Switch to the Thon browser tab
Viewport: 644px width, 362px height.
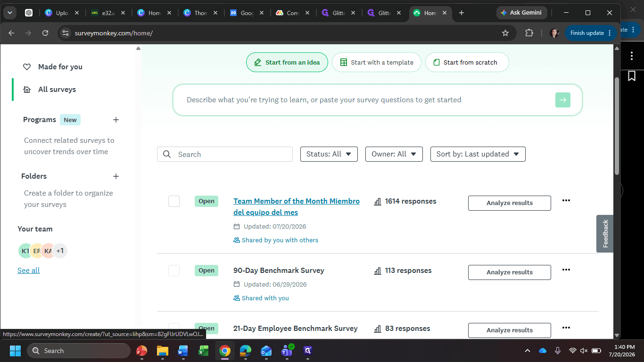[201, 13]
